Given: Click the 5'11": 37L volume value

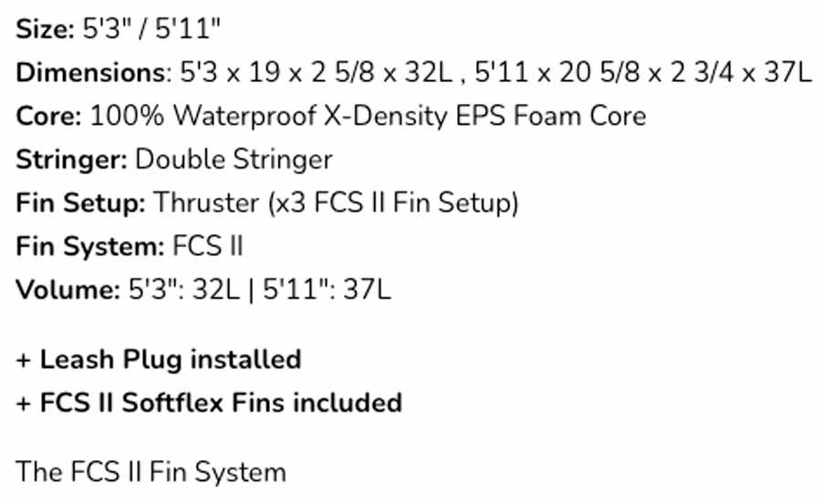Looking at the screenshot, I should pyautogui.click(x=327, y=290).
